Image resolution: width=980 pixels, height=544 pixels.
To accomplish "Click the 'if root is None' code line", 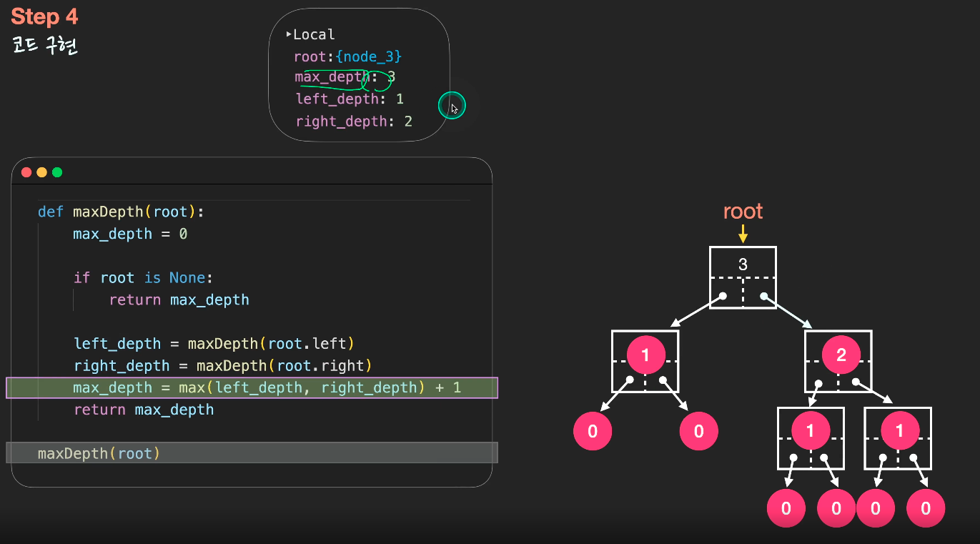I will pos(143,277).
